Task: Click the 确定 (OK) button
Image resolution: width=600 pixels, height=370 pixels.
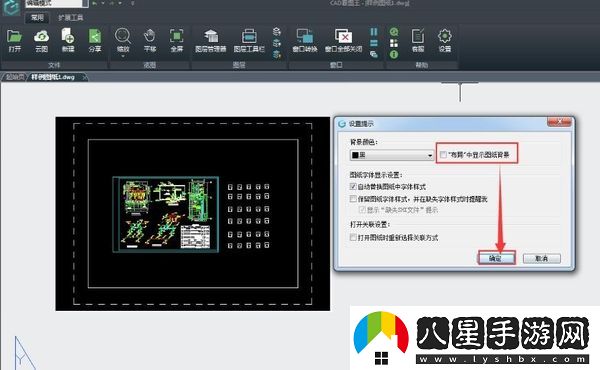Action: point(496,258)
